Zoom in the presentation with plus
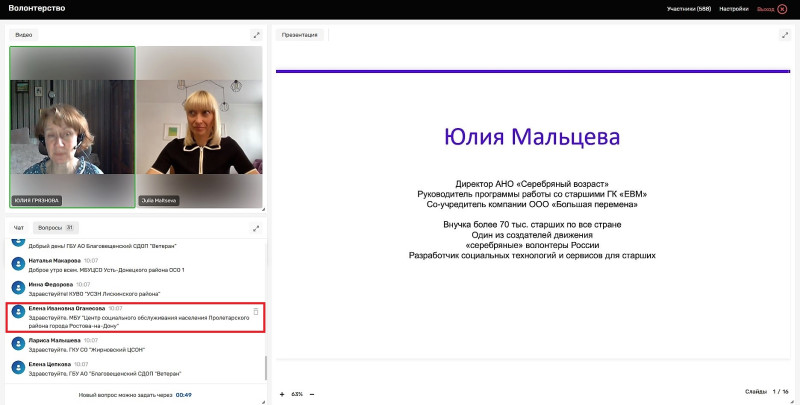Viewport: 800px width, 405px height. coord(282,394)
